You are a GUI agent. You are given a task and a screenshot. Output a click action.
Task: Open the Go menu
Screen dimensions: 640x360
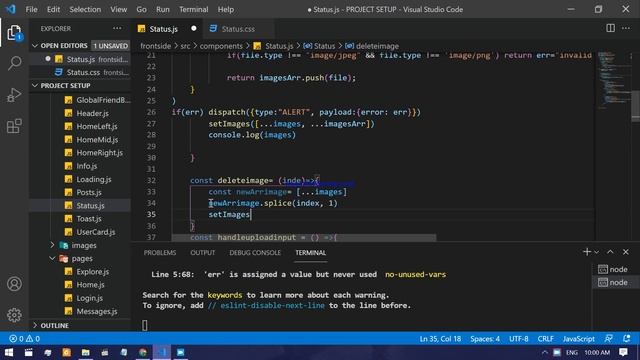click(141, 9)
